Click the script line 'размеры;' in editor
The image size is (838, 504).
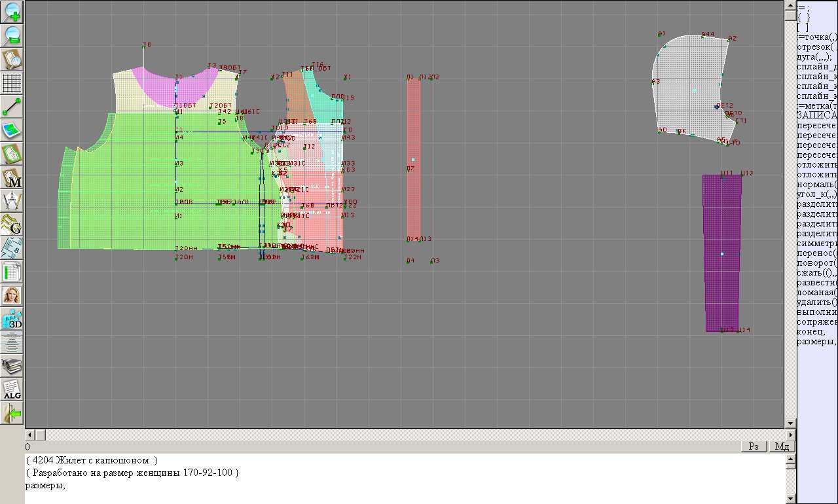pos(45,485)
